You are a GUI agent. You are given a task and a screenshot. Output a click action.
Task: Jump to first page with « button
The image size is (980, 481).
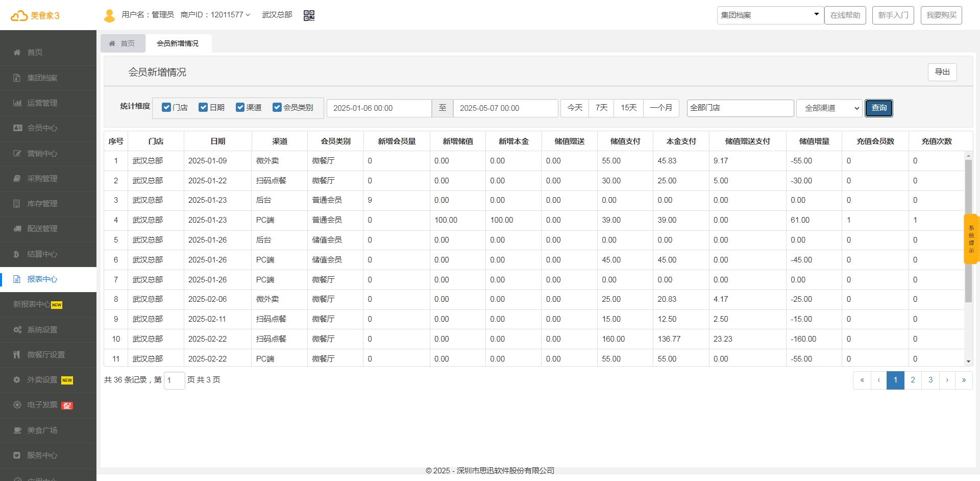pos(862,380)
